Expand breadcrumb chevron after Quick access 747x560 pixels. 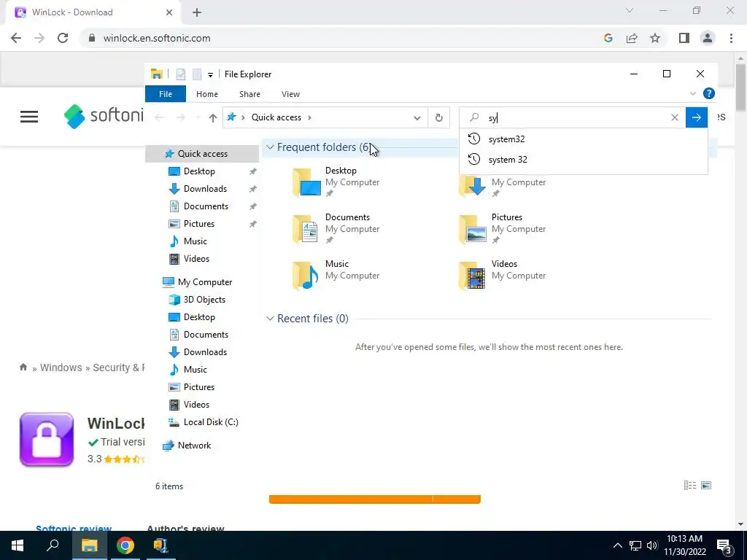[x=309, y=117]
